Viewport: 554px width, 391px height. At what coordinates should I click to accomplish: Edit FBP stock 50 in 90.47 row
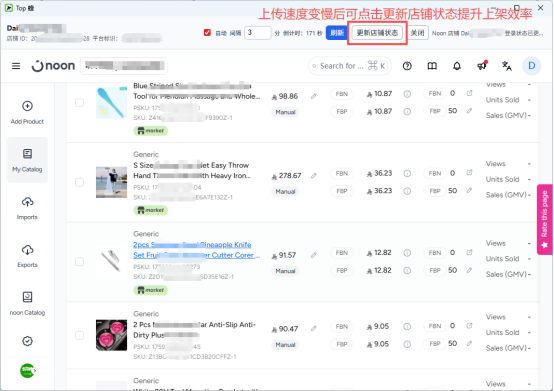469,343
